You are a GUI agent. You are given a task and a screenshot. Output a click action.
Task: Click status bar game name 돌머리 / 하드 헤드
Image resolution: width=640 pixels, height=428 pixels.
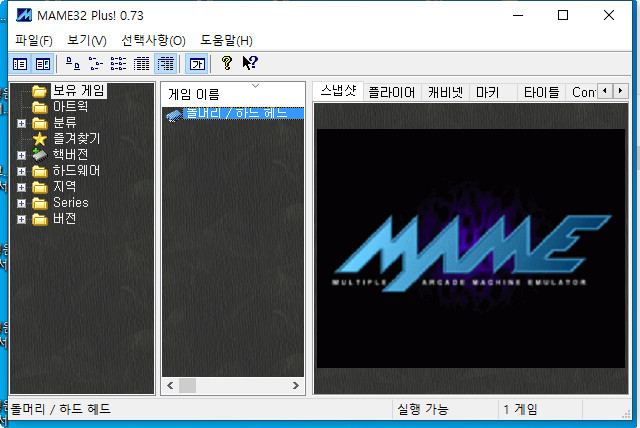point(60,409)
